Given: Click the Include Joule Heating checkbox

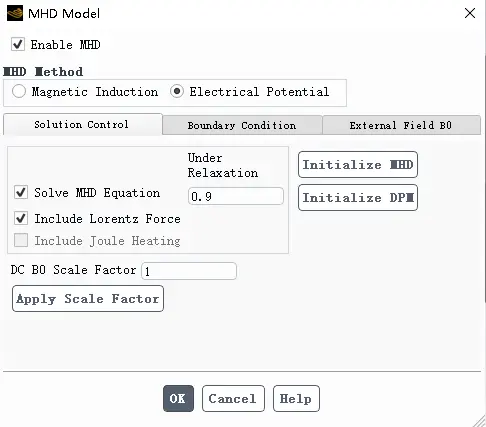Looking at the screenshot, I should coord(21,240).
